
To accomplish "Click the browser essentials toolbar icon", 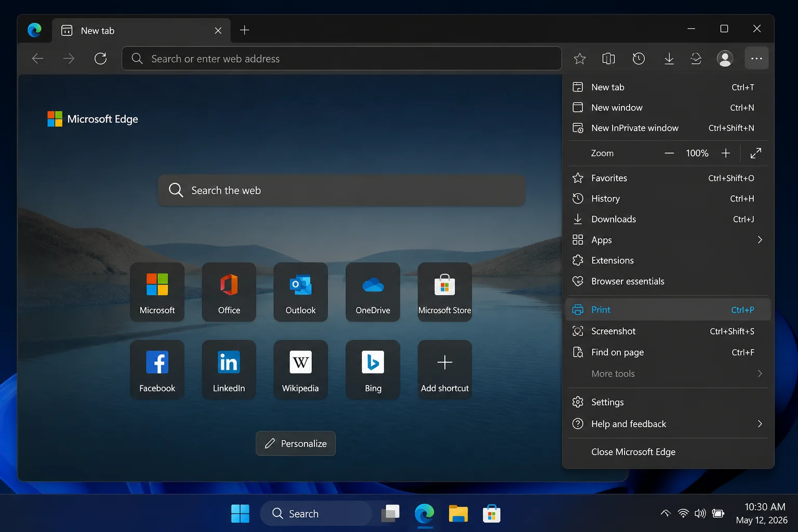I will (x=696, y=59).
